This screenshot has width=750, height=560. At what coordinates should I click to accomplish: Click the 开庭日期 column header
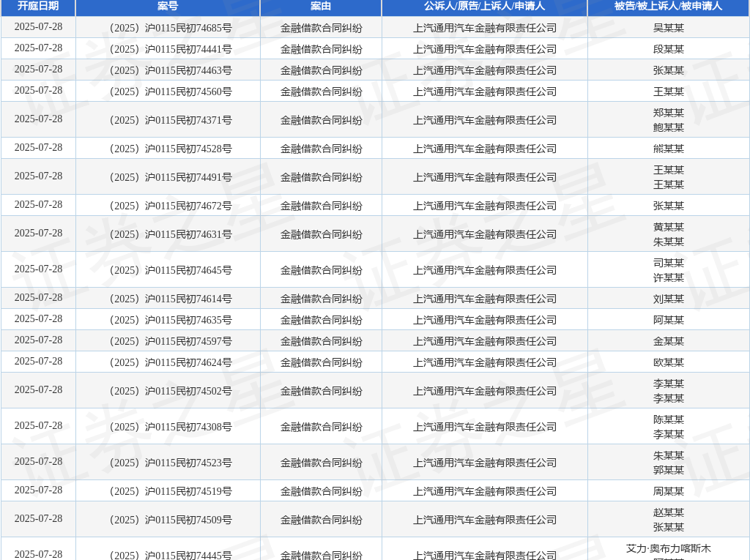pyautogui.click(x=38, y=6)
